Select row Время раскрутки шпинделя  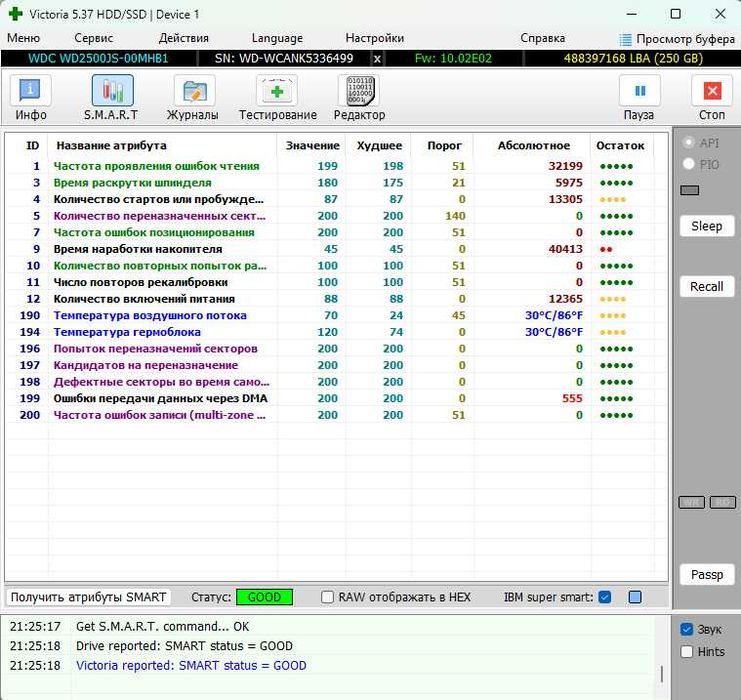pos(336,182)
